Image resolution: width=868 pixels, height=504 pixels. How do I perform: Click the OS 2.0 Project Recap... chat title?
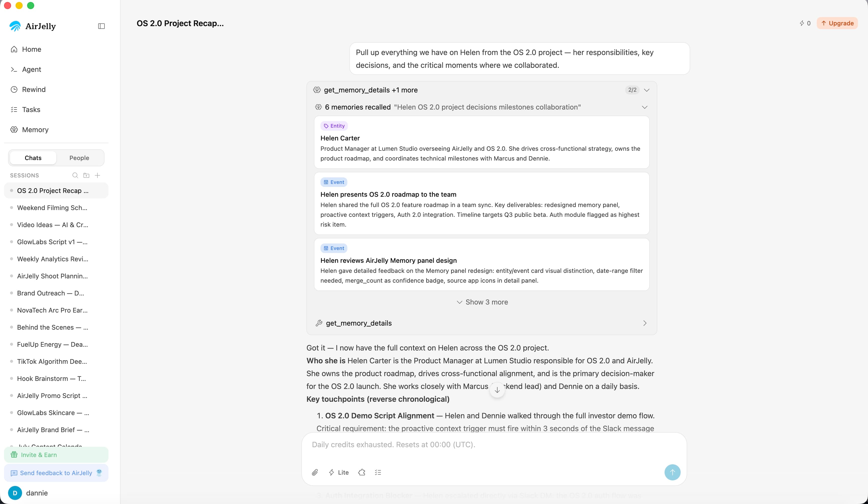tap(180, 23)
